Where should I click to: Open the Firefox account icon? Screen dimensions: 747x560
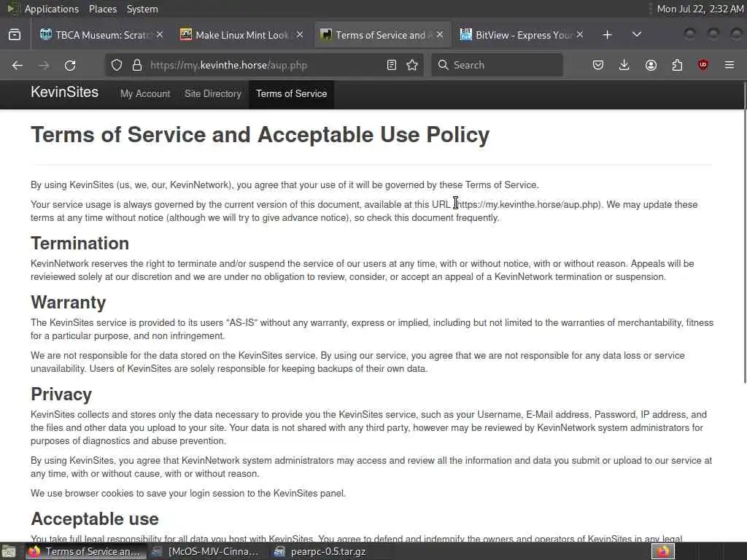[651, 65]
